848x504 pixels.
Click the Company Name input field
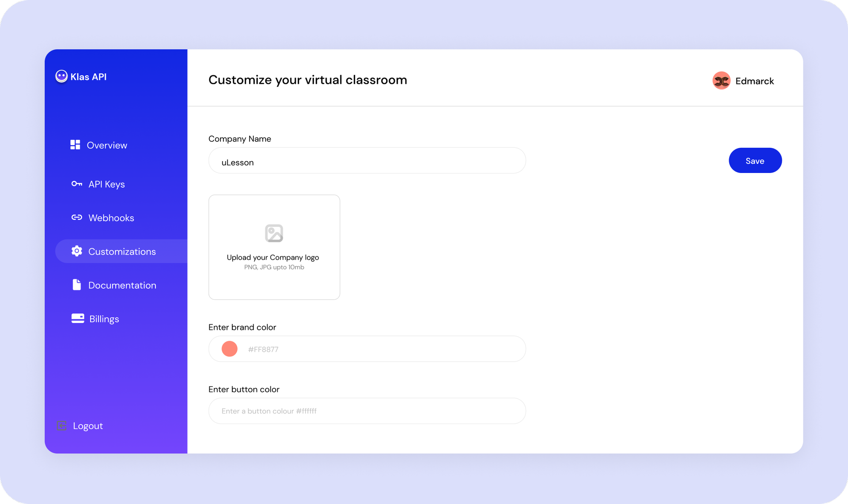(x=367, y=162)
